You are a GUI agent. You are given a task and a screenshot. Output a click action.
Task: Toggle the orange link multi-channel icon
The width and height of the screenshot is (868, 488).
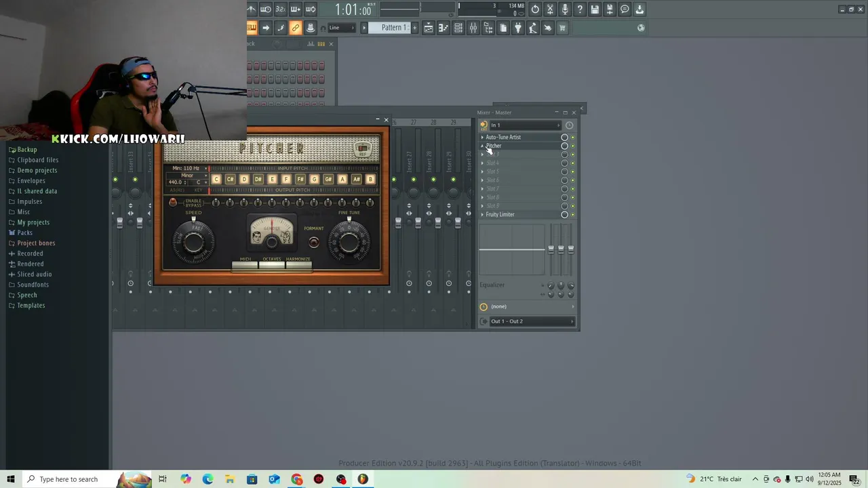(x=295, y=28)
